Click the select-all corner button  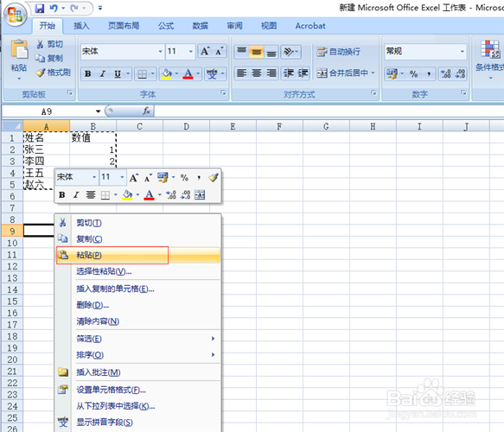[13, 126]
